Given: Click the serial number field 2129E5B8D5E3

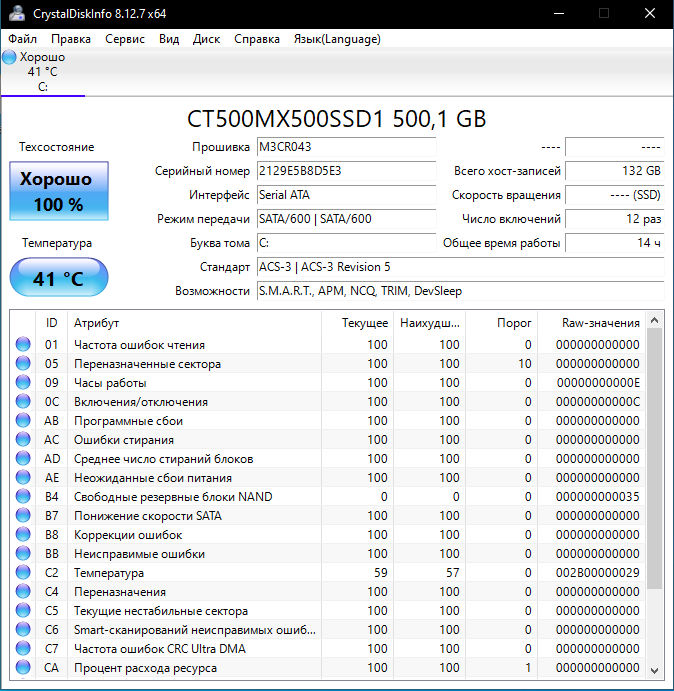Looking at the screenshot, I should pos(346,171).
